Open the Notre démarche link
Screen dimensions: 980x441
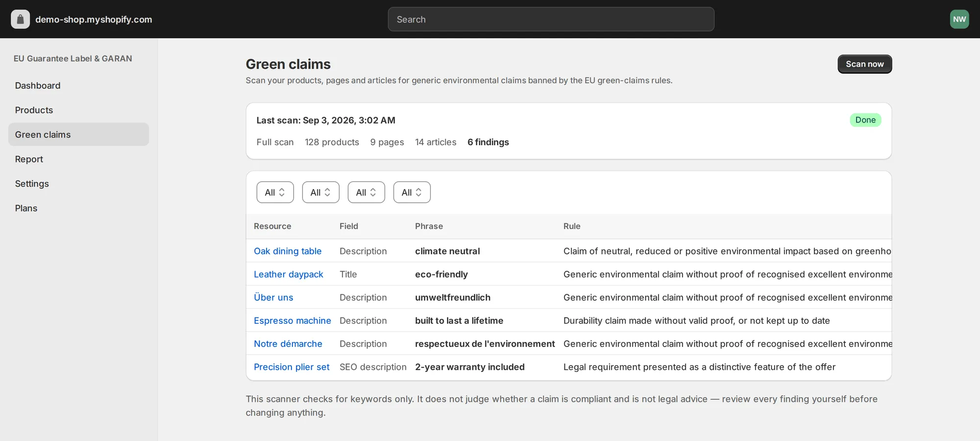tap(288, 344)
